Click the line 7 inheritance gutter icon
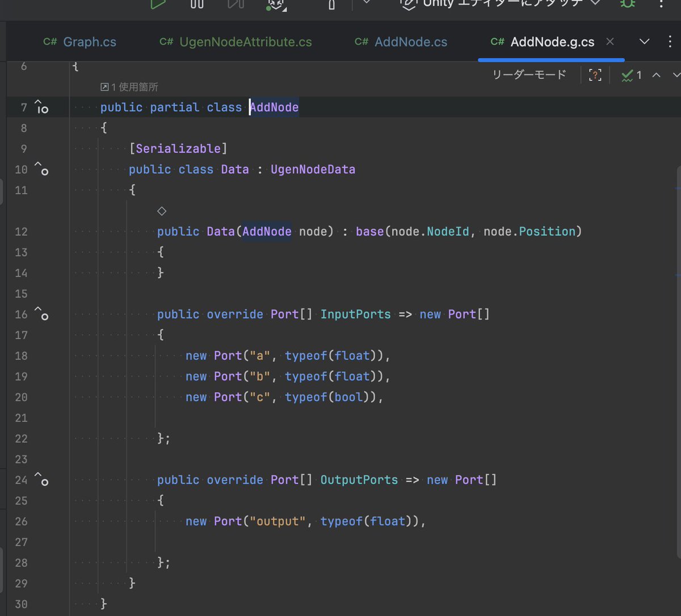 41,106
